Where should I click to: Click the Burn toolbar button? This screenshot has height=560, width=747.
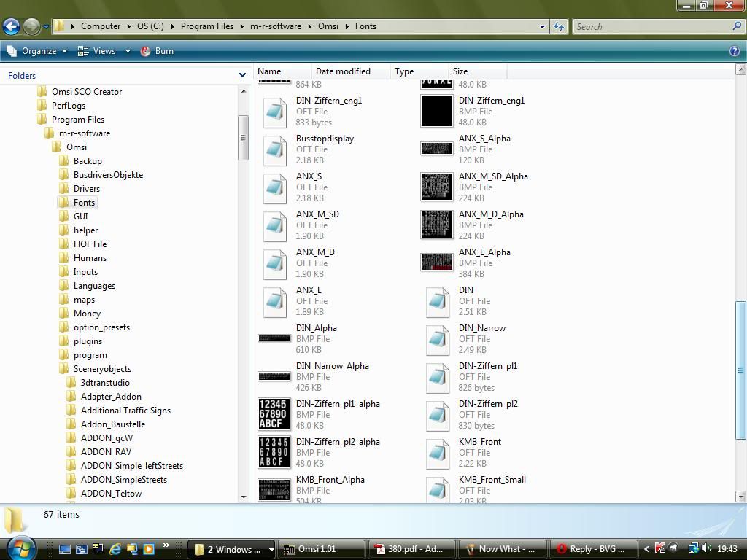[x=157, y=51]
